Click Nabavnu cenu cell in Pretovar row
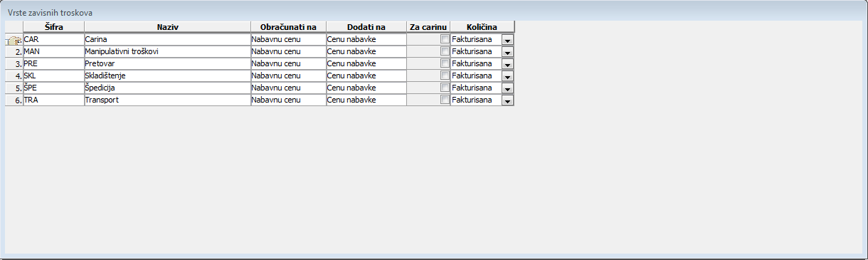 288,63
